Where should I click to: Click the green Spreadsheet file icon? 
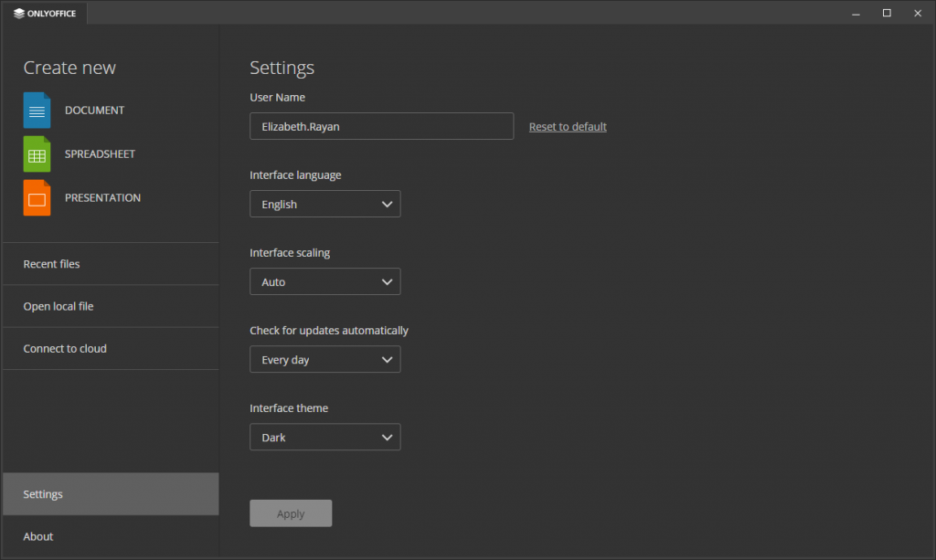(x=37, y=153)
